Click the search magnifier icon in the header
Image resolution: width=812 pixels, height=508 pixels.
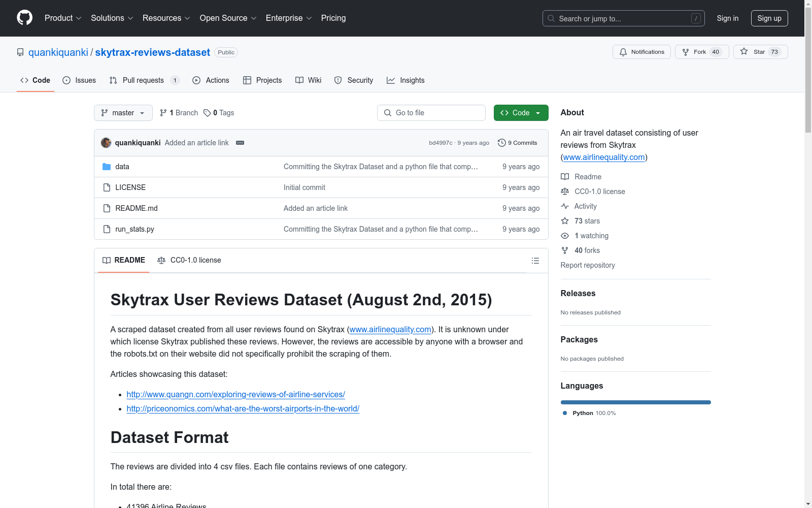coord(551,18)
